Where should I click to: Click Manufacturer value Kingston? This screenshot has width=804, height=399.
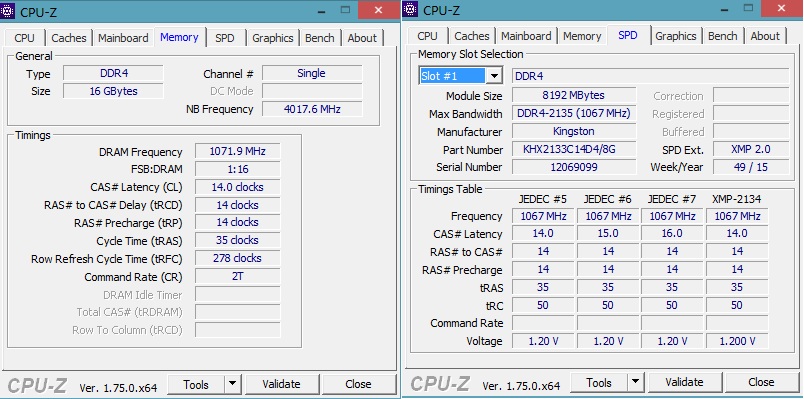(574, 131)
